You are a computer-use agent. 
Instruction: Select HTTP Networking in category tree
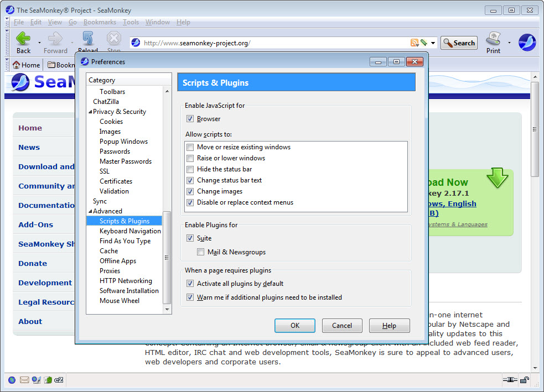[x=126, y=281]
